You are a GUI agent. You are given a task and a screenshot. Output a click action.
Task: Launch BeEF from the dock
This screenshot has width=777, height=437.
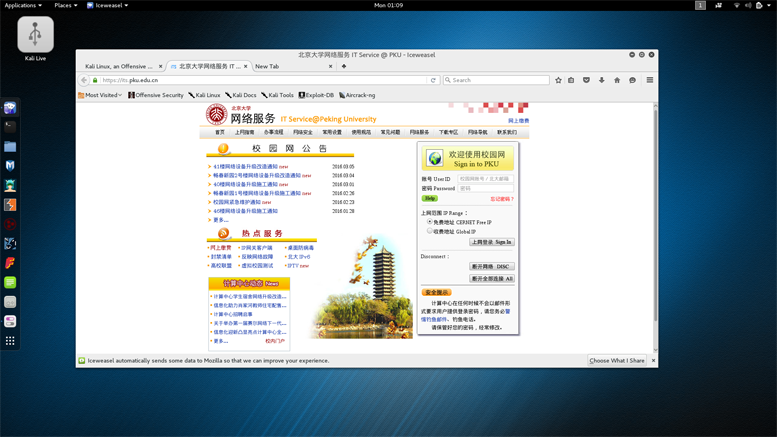coord(10,243)
